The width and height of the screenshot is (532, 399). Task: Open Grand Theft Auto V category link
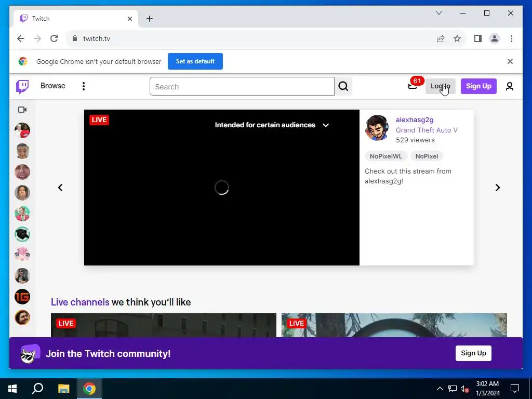coord(427,130)
